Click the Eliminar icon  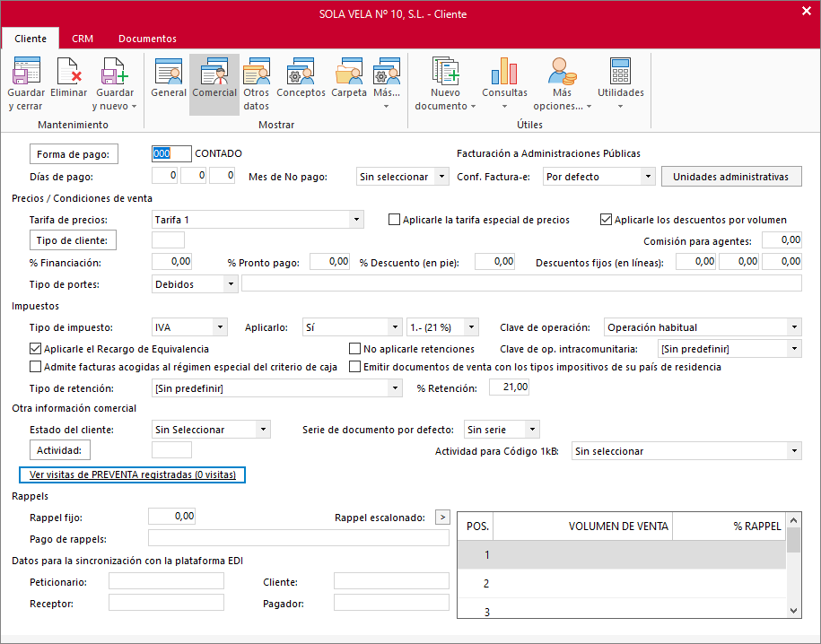(x=68, y=71)
